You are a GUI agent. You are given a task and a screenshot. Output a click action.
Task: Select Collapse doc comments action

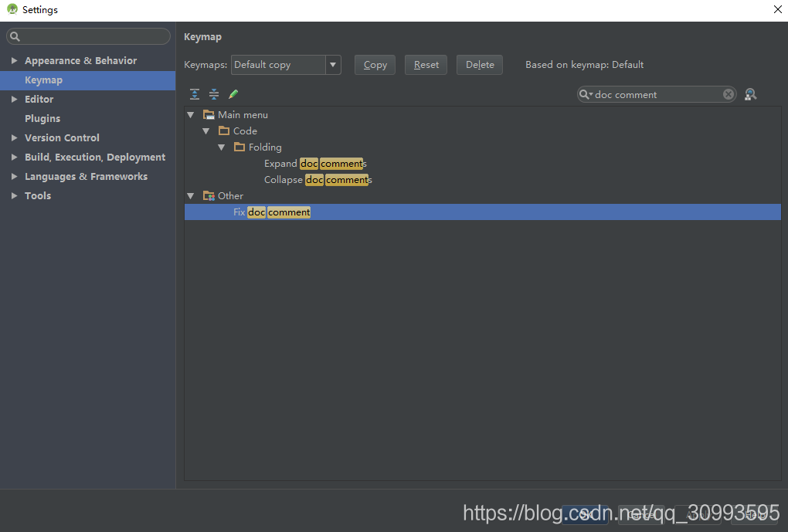[x=318, y=179]
